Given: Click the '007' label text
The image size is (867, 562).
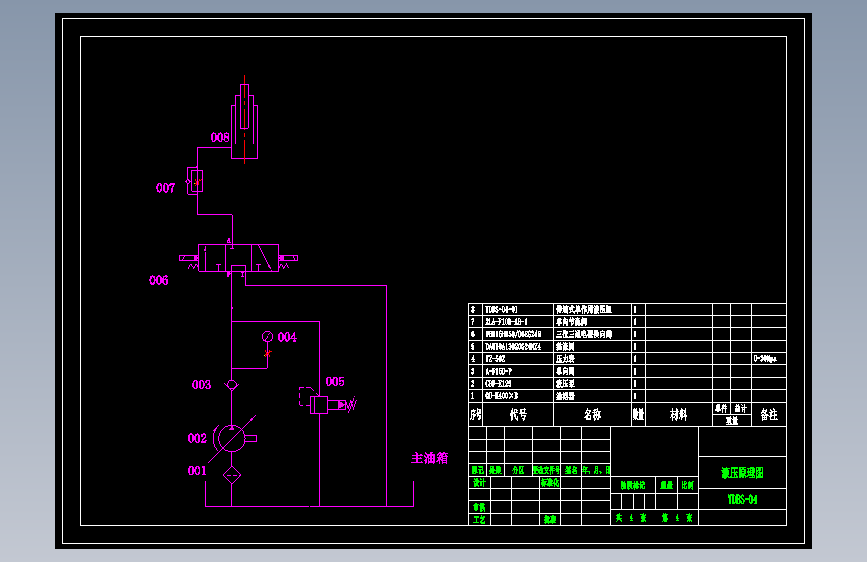Looking at the screenshot, I should [165, 188].
